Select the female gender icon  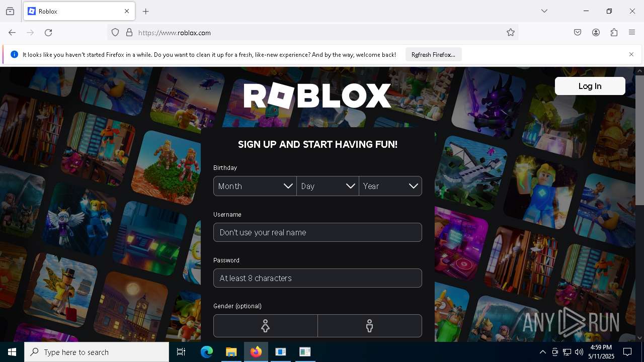(x=266, y=326)
